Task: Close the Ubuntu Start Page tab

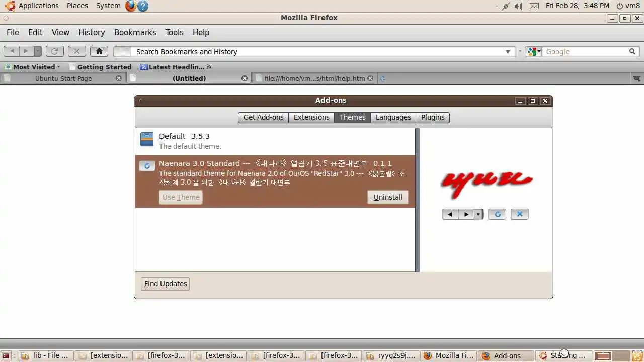Action: click(x=119, y=78)
